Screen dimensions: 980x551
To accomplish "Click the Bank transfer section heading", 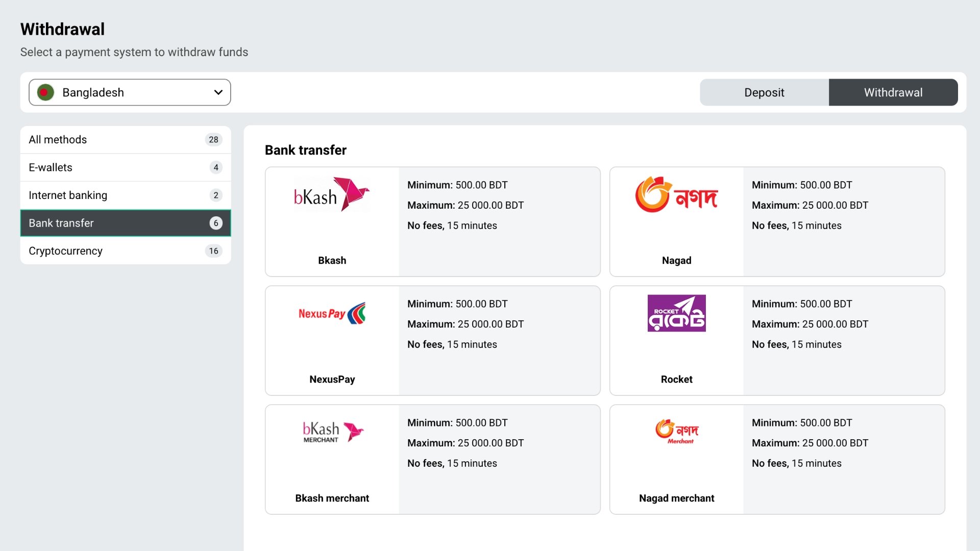I will click(306, 150).
